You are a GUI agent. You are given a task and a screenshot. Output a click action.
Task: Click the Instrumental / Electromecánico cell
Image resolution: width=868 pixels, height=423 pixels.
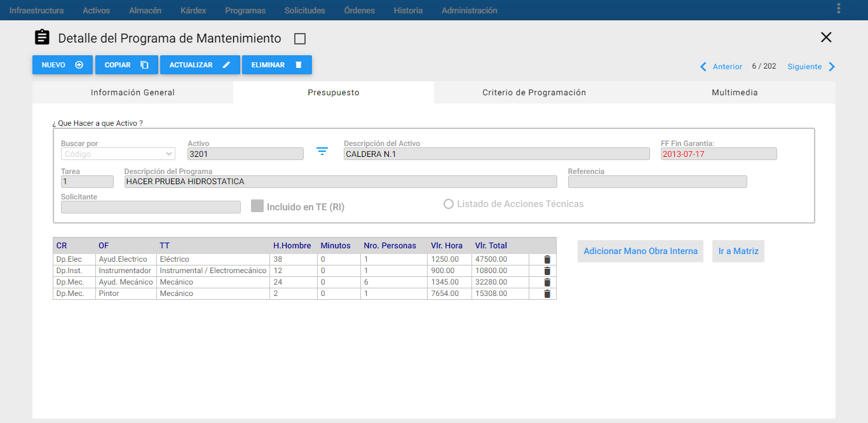tap(214, 271)
